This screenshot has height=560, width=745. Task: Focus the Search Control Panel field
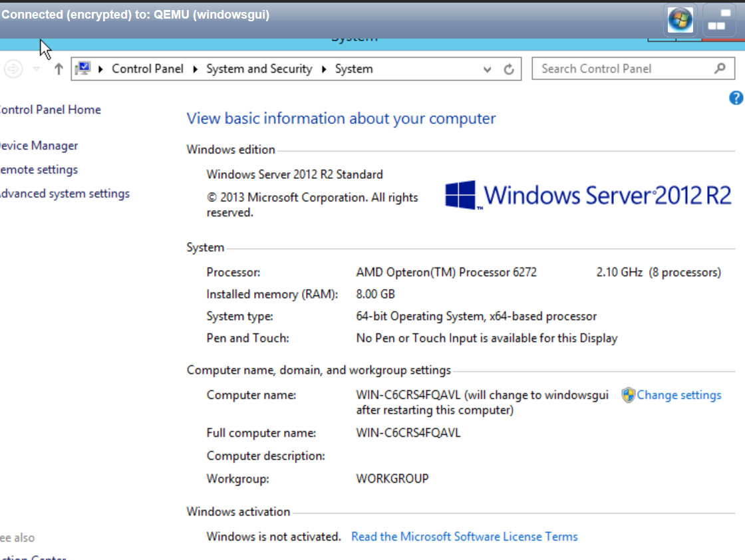pyautogui.click(x=633, y=69)
